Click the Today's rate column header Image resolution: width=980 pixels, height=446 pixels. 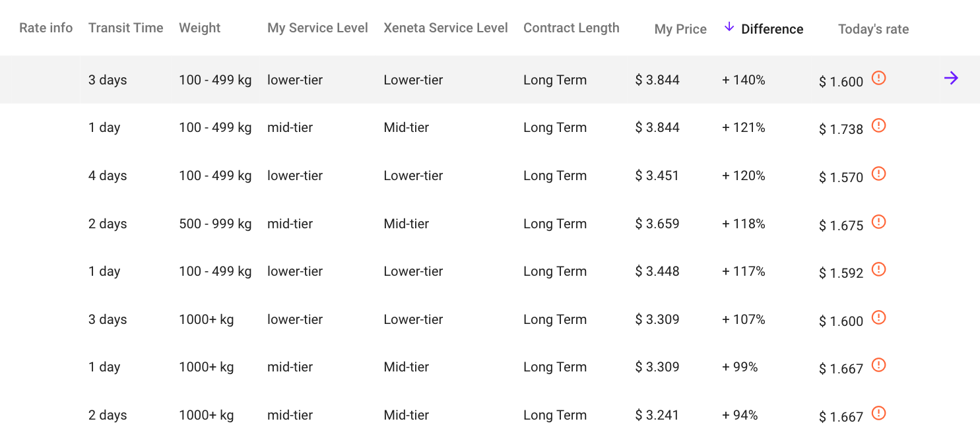point(873,29)
